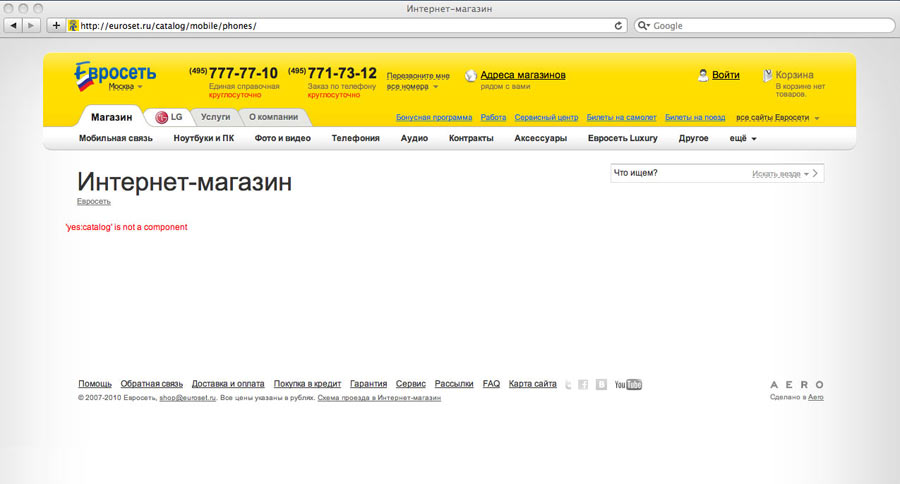Expand the Москва city selector
Image resolution: width=900 pixels, height=484 pixels.
126,87
